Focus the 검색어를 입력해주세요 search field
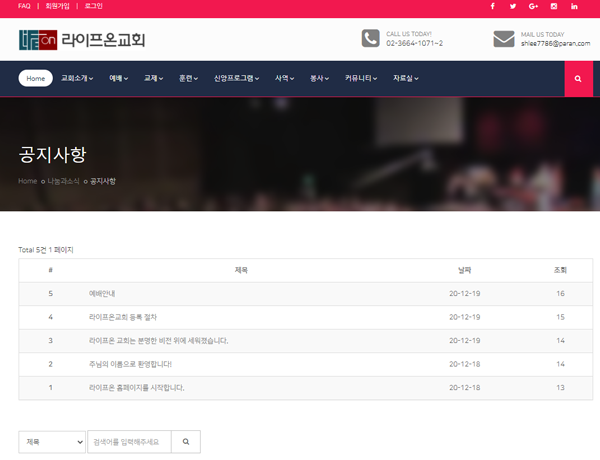The height and width of the screenshot is (460, 600). click(x=129, y=442)
